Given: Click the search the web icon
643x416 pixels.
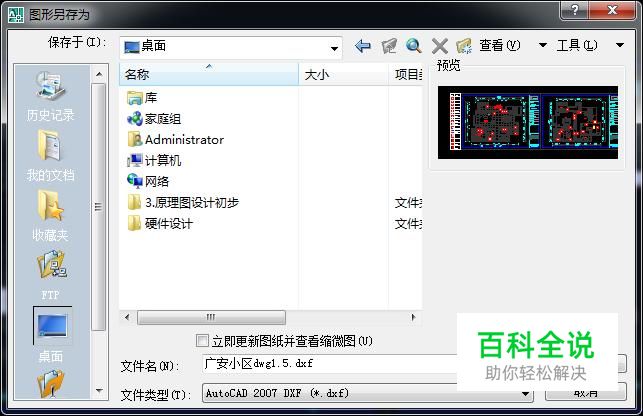Looking at the screenshot, I should pos(414,46).
